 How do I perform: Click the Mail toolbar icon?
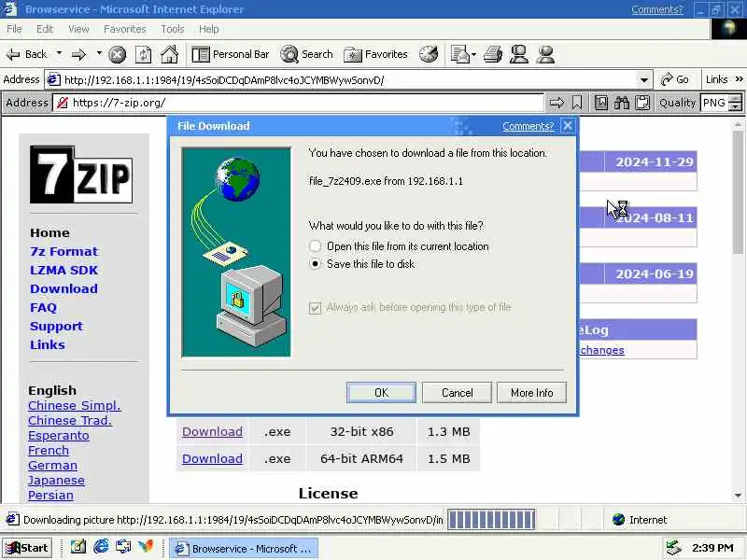tap(459, 54)
